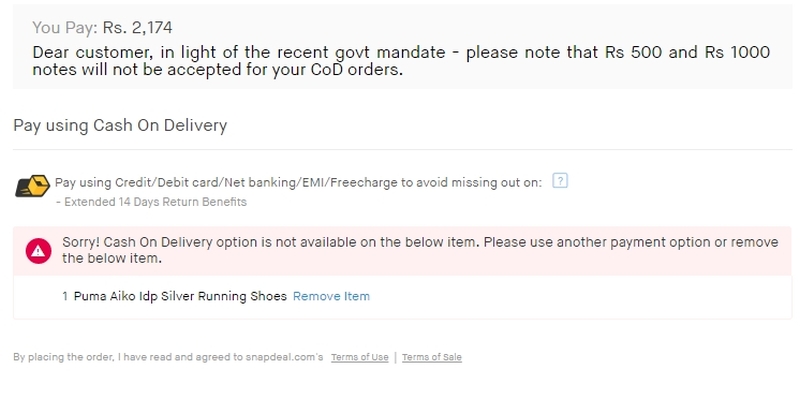Select the Pay using Cash On Delivery heading
800x399 pixels.
120,126
